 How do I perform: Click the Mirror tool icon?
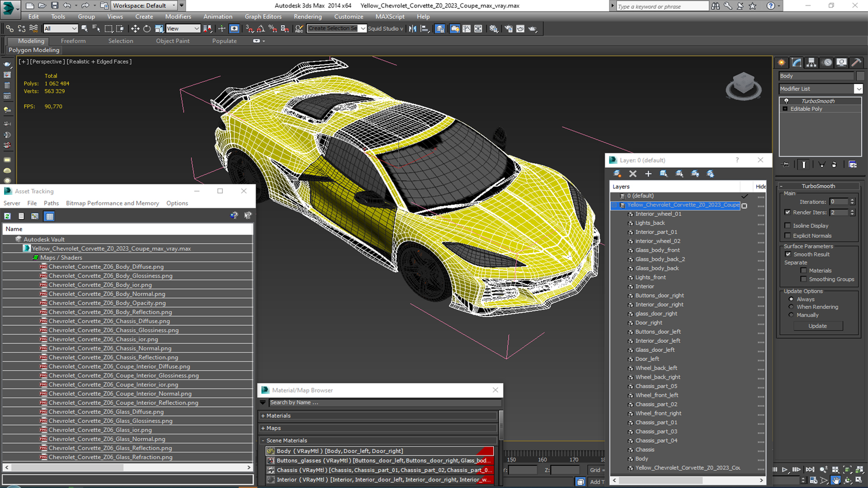pyautogui.click(x=412, y=28)
